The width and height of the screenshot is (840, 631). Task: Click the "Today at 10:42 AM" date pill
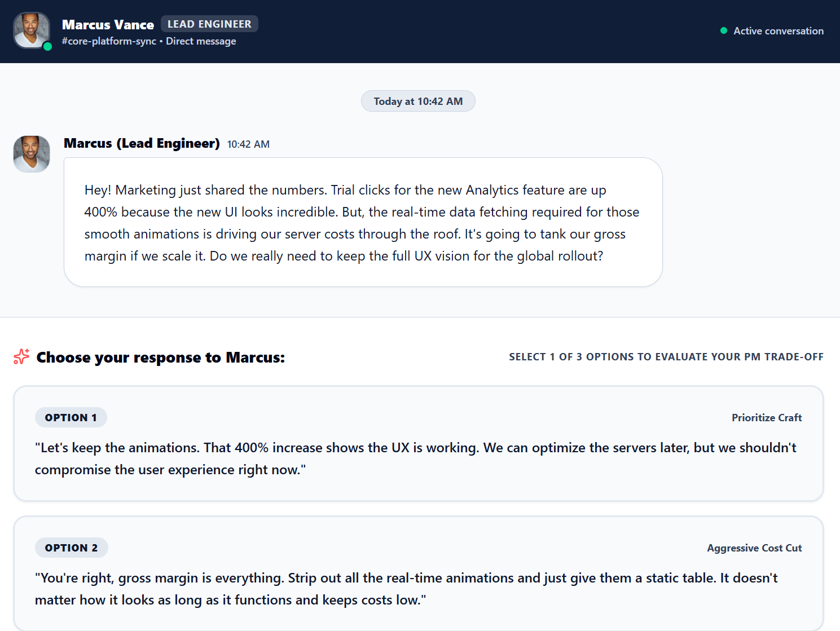418,102
